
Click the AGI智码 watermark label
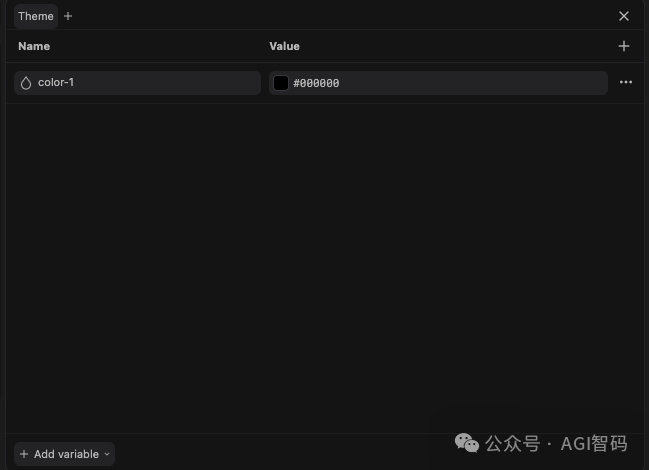[594, 444]
